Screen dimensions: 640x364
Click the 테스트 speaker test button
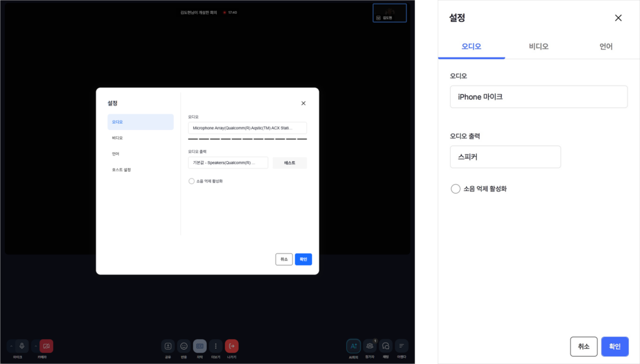point(290,162)
